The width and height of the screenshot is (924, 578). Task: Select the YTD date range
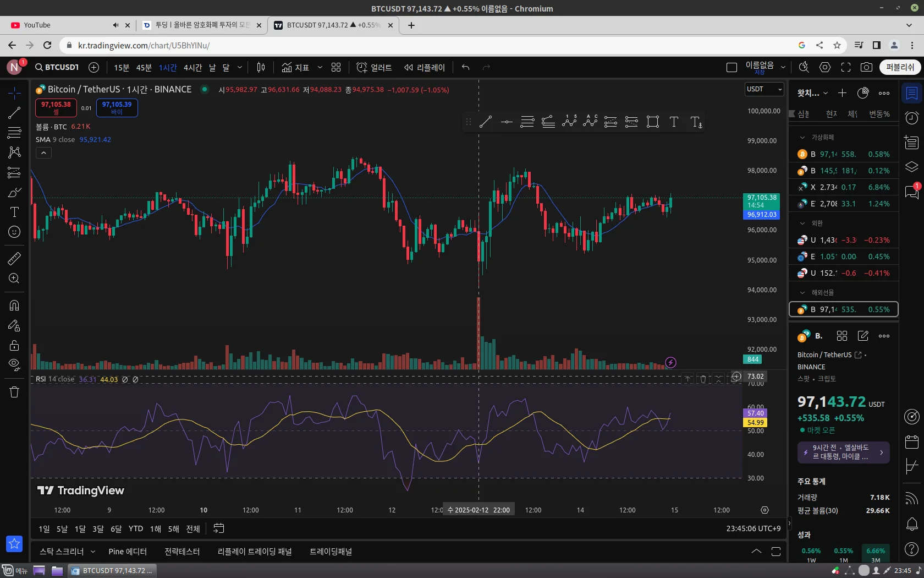click(136, 529)
